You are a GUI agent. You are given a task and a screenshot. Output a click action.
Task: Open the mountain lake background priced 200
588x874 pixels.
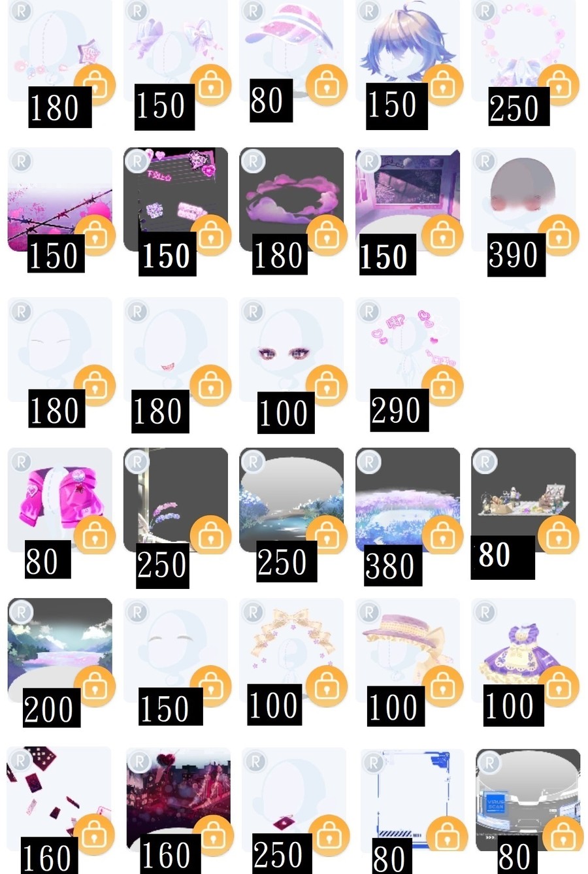[x=59, y=650]
